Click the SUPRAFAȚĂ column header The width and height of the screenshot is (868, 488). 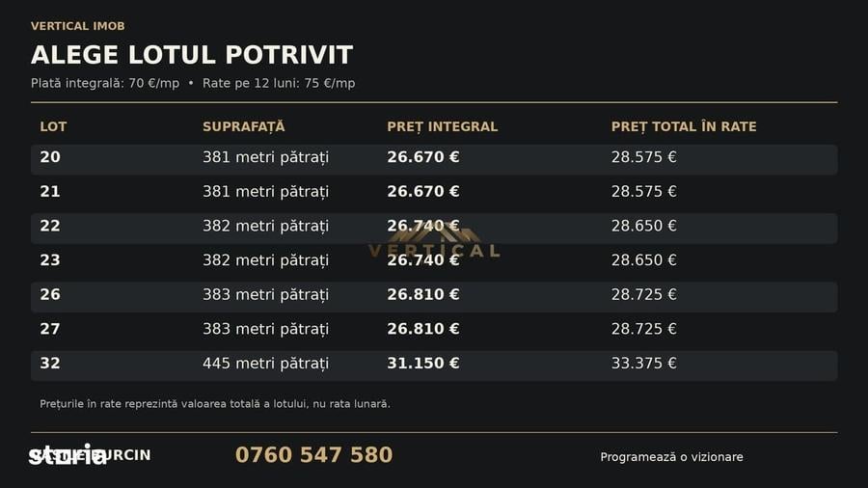pos(244,126)
